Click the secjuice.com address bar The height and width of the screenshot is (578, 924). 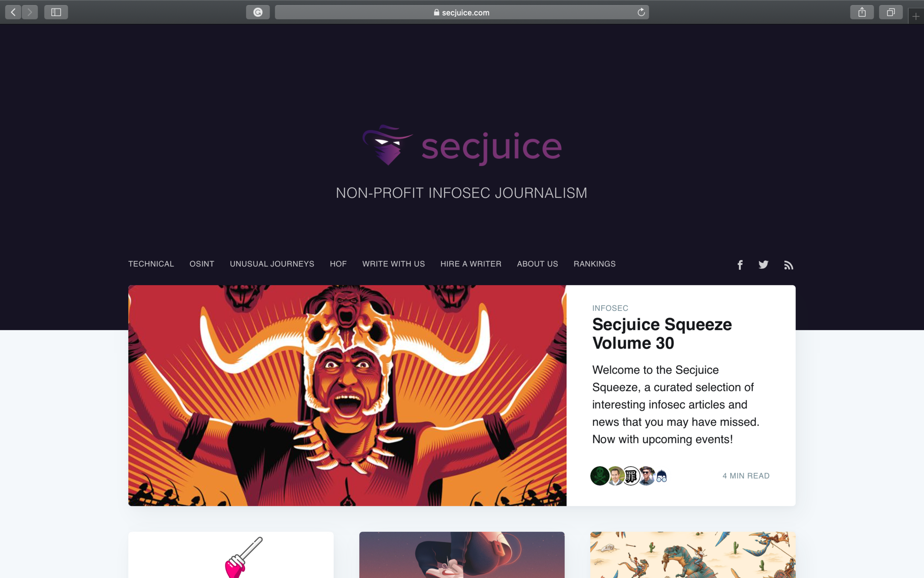pos(462,12)
